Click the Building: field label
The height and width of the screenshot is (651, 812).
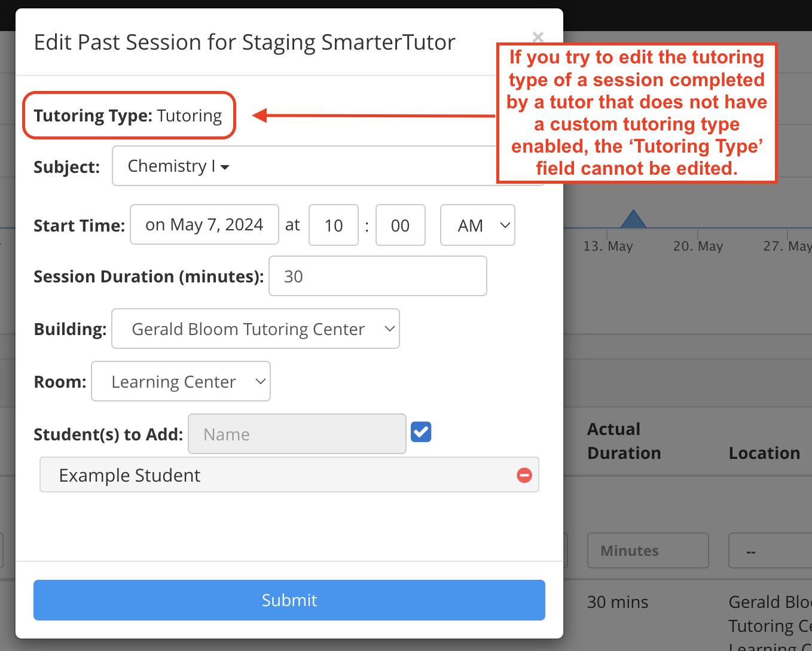pyautogui.click(x=70, y=329)
